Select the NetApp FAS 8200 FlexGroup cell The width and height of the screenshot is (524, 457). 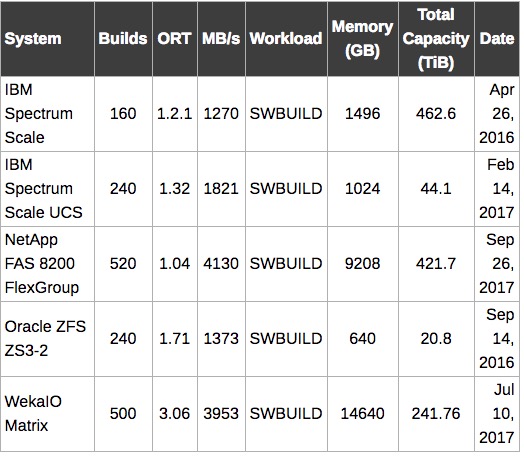tap(47, 264)
